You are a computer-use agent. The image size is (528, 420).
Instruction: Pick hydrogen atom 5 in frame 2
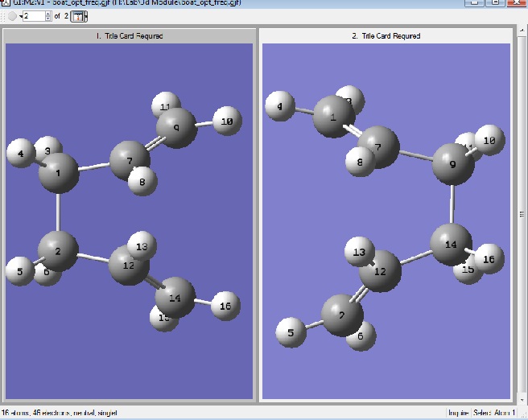tap(291, 332)
